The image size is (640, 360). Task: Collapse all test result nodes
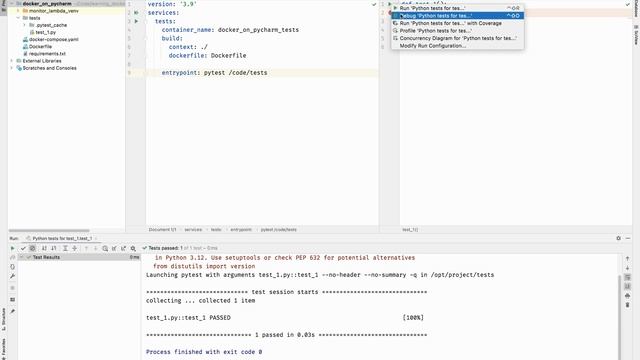click(x=75, y=248)
